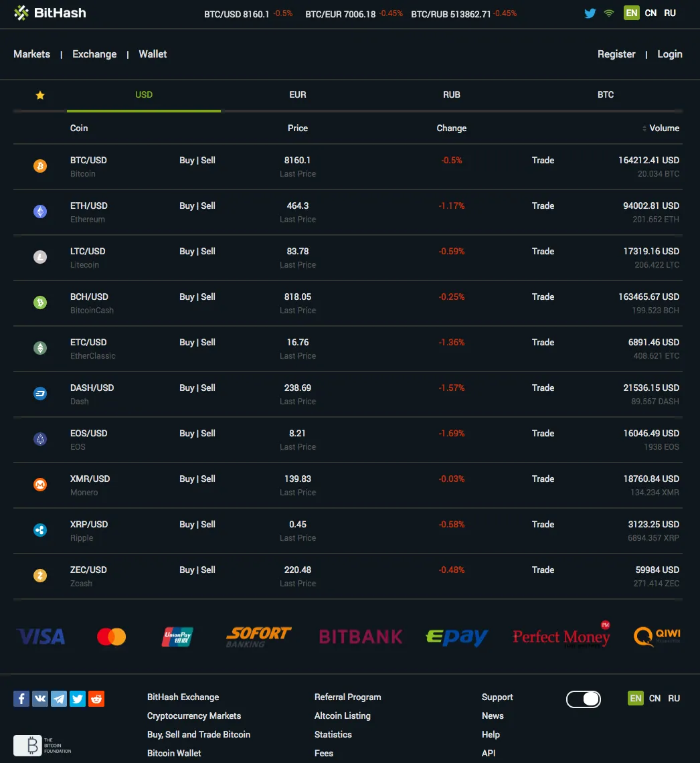Switch to the USD markets tab
700x763 pixels.
click(x=143, y=95)
